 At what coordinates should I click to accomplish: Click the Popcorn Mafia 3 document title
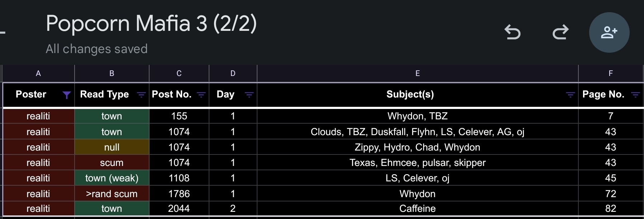point(151,23)
